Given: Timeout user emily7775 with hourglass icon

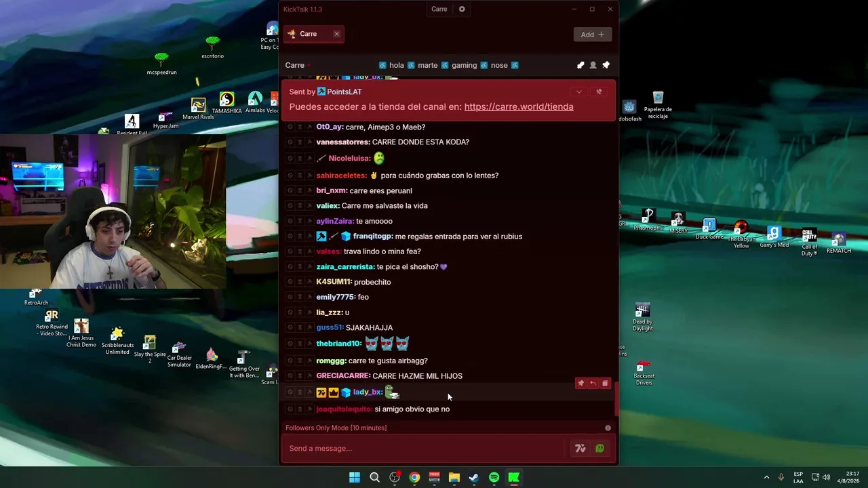Looking at the screenshot, I should [x=300, y=298].
